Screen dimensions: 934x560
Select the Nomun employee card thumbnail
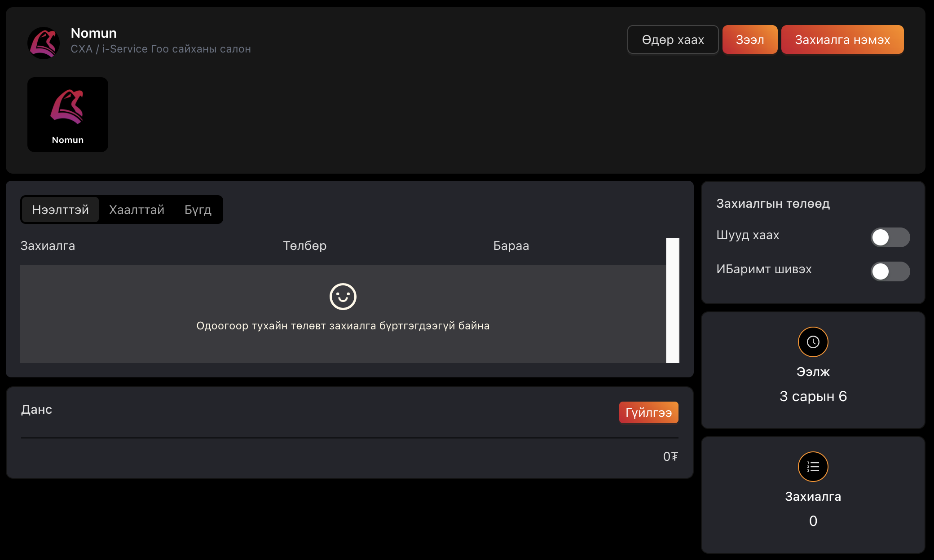(x=68, y=114)
